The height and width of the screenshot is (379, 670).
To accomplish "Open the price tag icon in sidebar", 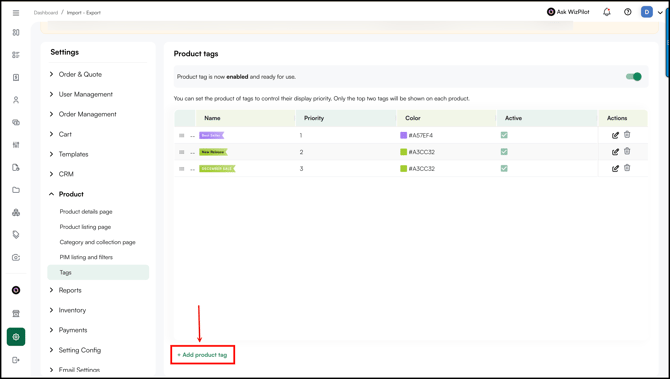I will click(16, 235).
